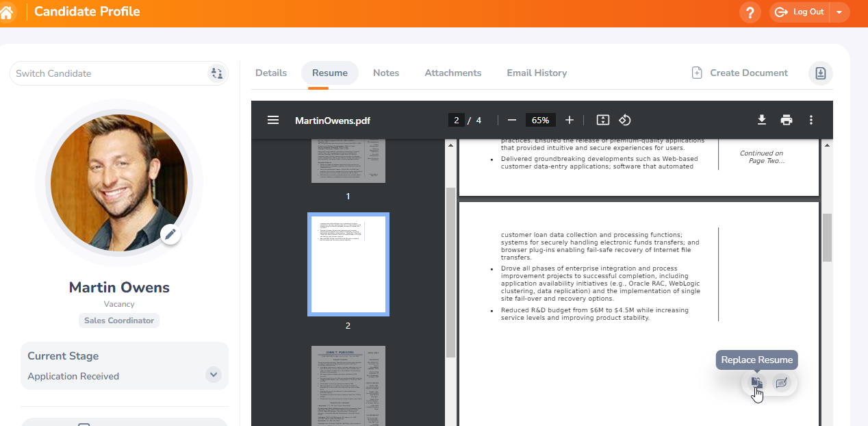
Task: Zoom in on the PDF with the plus icon
Action: [570, 120]
